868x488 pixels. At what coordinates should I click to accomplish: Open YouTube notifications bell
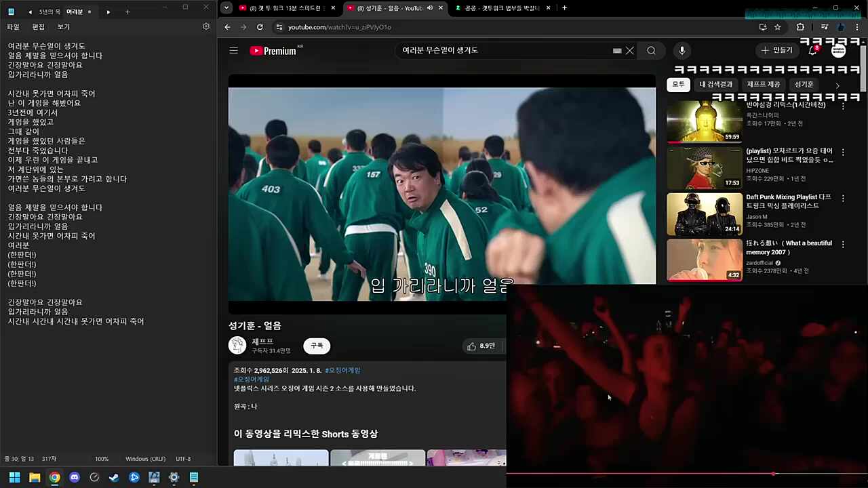[x=812, y=51]
